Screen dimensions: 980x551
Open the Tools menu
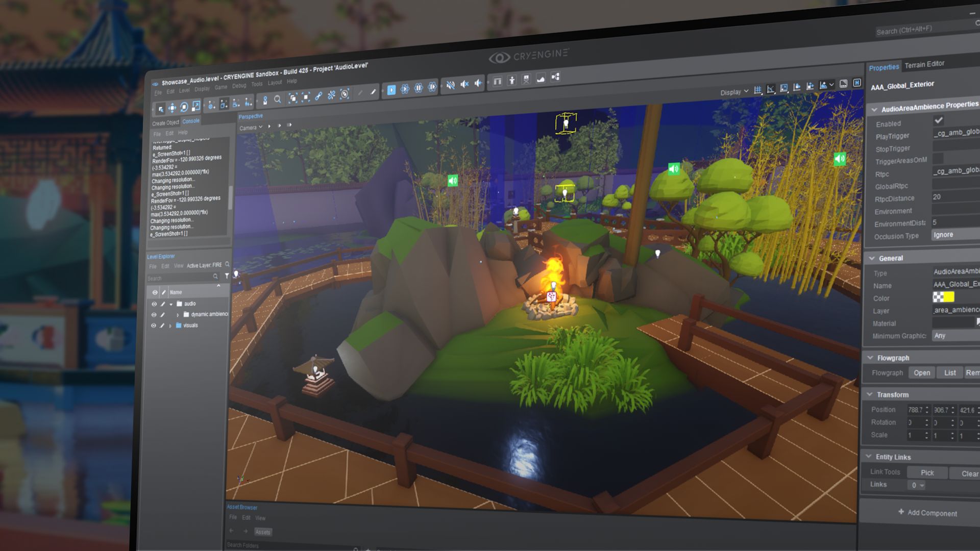pyautogui.click(x=257, y=84)
